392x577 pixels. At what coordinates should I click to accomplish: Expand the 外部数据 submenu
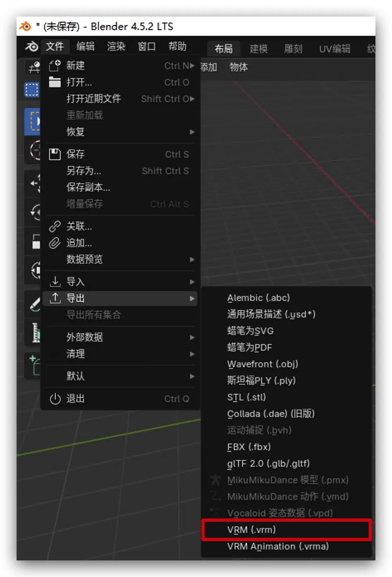point(120,337)
